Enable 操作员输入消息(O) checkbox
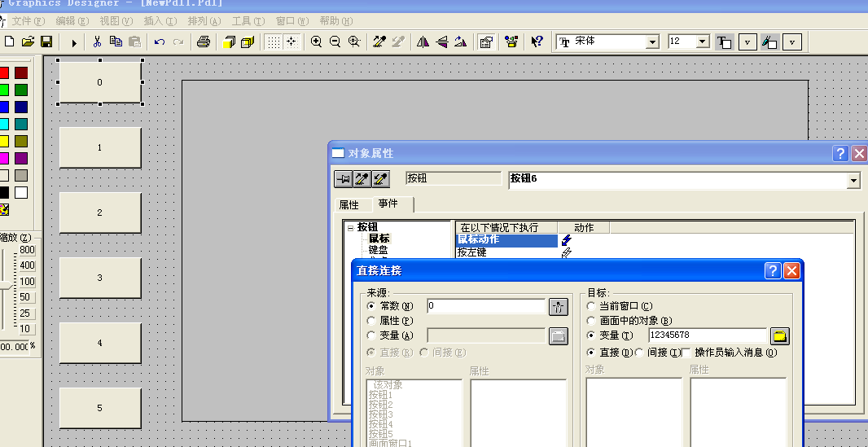The image size is (868, 447). (x=686, y=352)
